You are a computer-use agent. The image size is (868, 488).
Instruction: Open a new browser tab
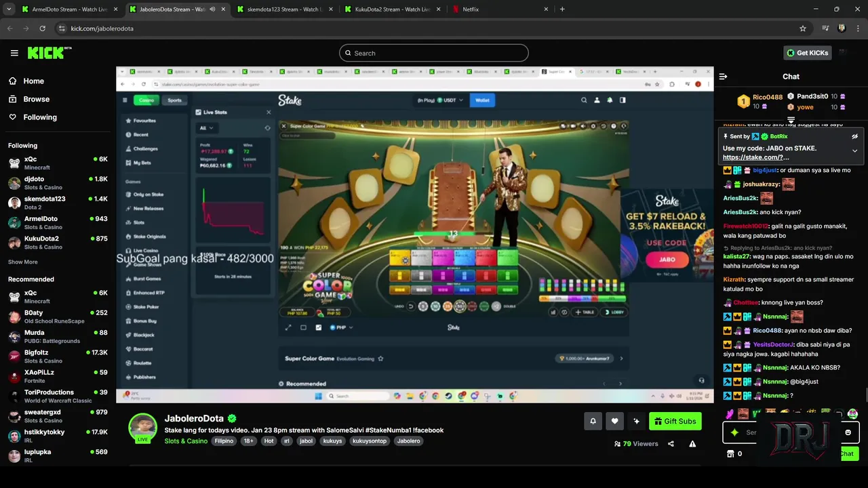coord(562,9)
